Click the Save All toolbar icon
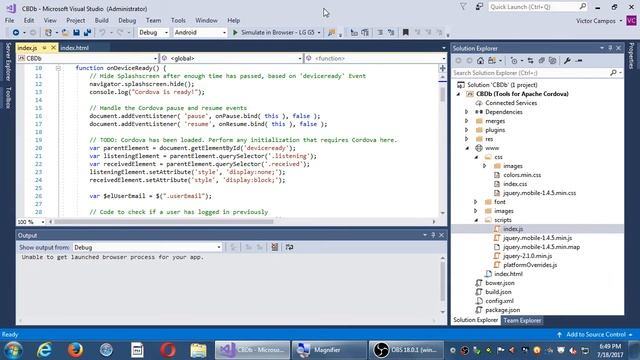Viewport: 640px width, 360px height. pyautogui.click(x=87, y=32)
